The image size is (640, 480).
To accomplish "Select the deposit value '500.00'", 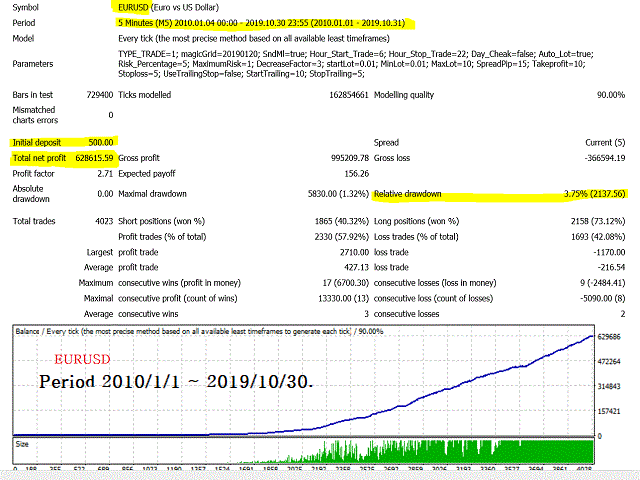I will pyautogui.click(x=101, y=142).
